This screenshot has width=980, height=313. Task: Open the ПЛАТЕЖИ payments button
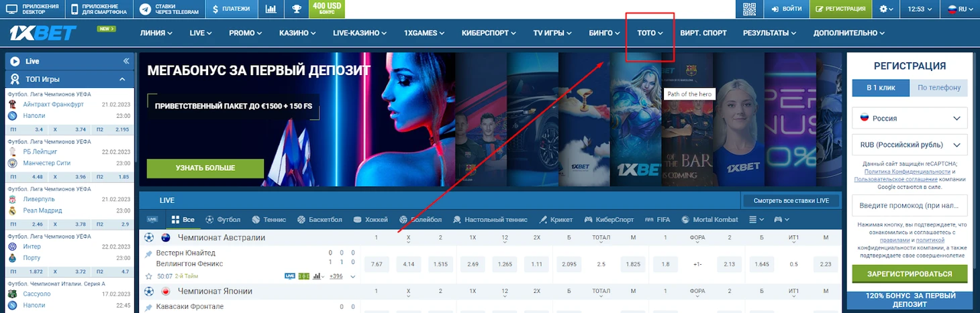[x=231, y=9]
